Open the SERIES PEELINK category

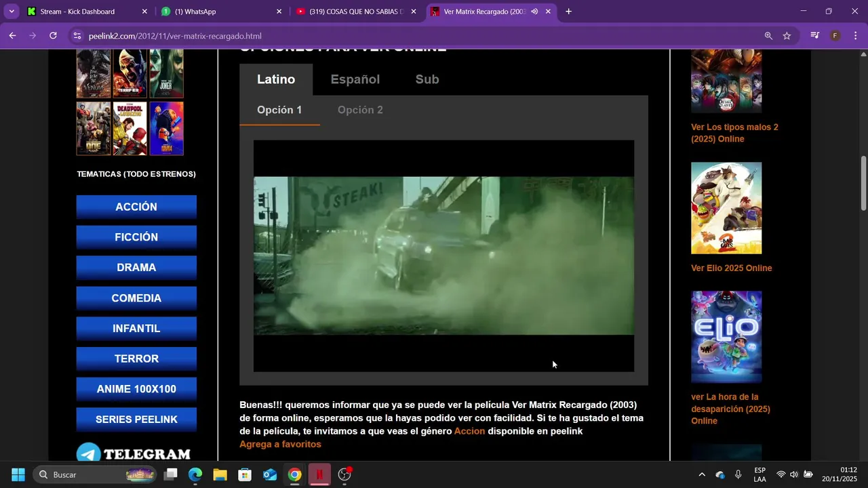136,420
